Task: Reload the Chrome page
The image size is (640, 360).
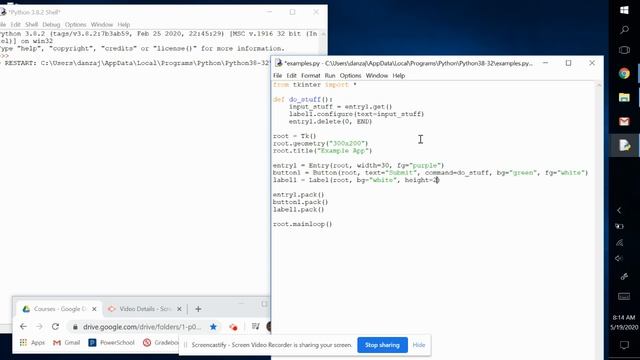Action: click(56, 327)
